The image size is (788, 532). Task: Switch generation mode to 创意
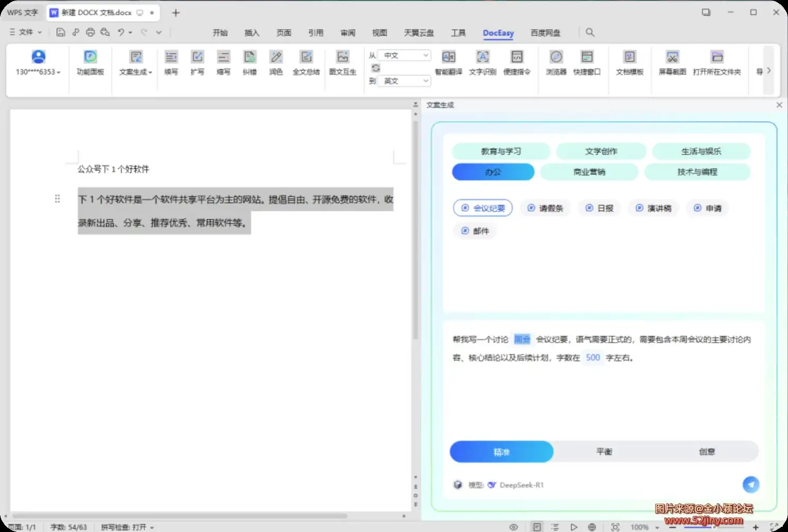click(x=707, y=452)
